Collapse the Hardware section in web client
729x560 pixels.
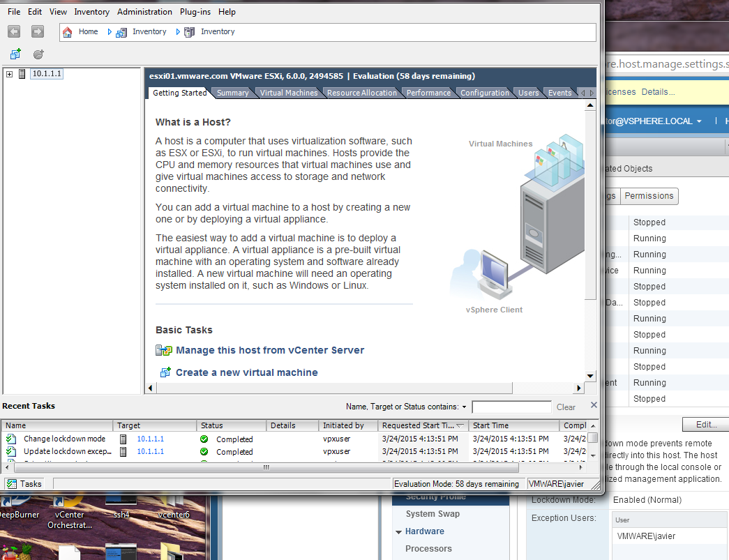click(x=398, y=531)
